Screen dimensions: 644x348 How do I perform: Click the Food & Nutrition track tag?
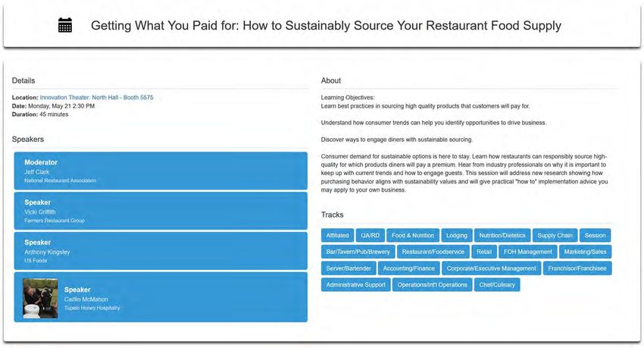coord(413,236)
